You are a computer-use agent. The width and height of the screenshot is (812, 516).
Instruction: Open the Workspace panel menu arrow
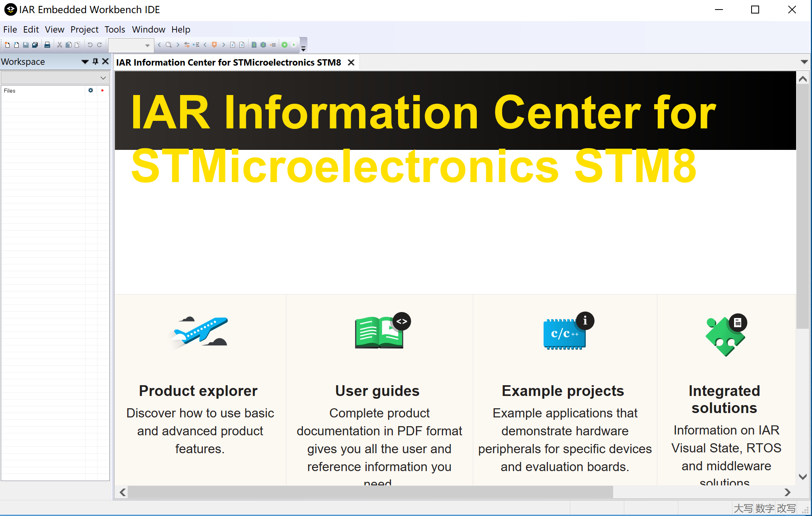coord(85,62)
